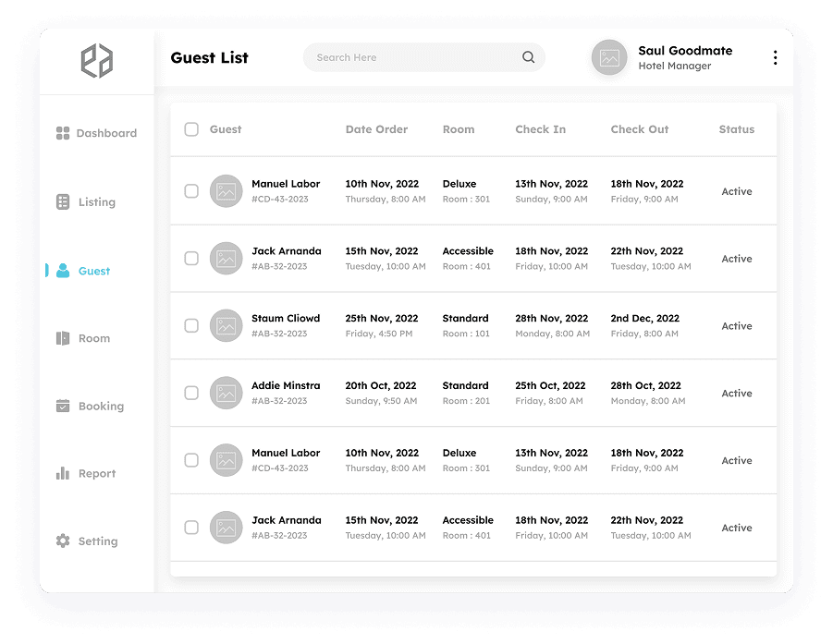Image resolution: width=833 pixels, height=644 pixels.
Task: Select the Room icon in the sidebar
Action: 63,338
